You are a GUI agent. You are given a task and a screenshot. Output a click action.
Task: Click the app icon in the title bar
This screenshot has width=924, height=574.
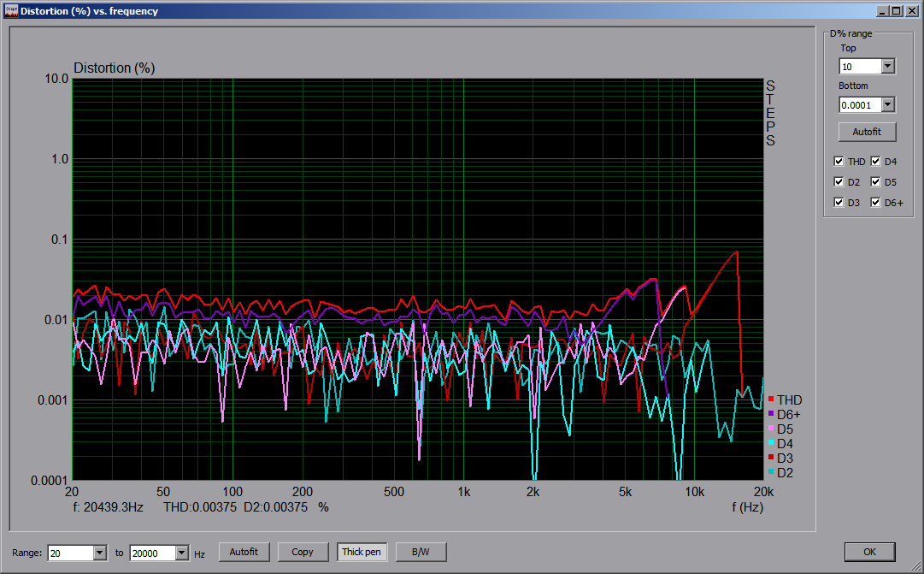[x=11, y=11]
